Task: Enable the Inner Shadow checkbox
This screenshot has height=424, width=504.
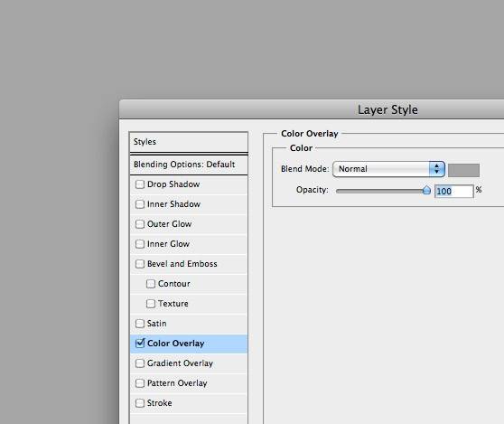Action: tap(140, 204)
